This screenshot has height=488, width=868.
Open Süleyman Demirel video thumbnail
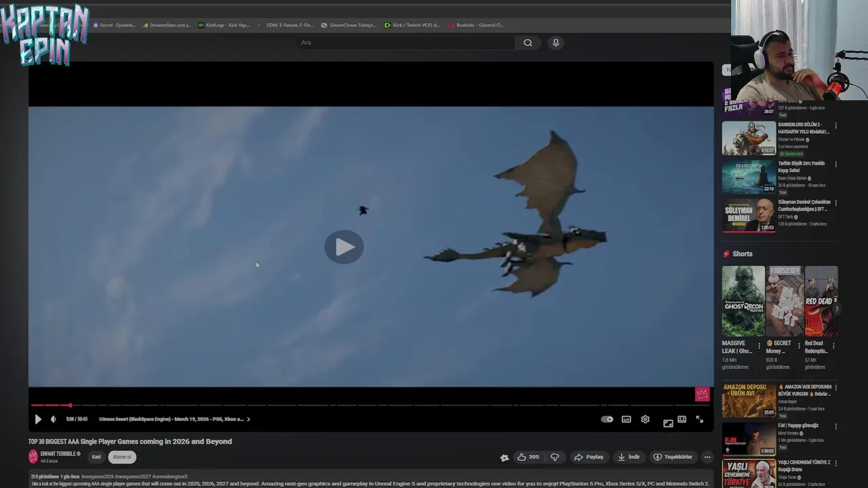point(749,216)
